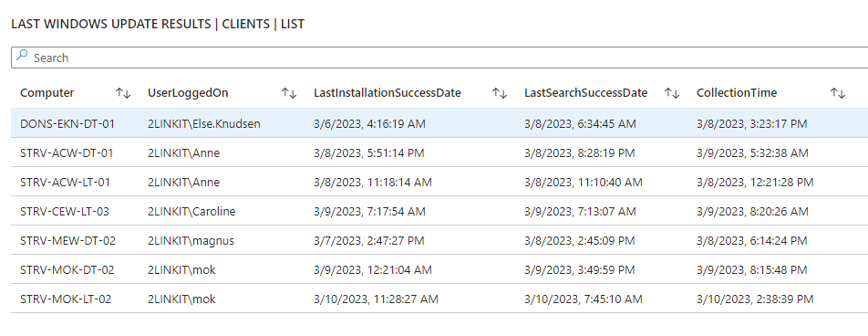Viewport: 868px width, 336px height.
Task: Click the UserLoggedOn column header
Action: 188,93
